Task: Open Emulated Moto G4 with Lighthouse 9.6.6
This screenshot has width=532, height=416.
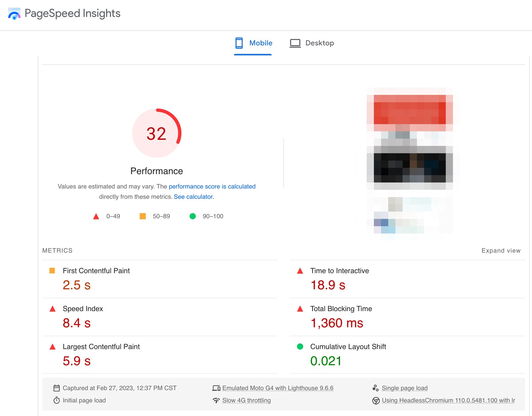Action: [278, 388]
